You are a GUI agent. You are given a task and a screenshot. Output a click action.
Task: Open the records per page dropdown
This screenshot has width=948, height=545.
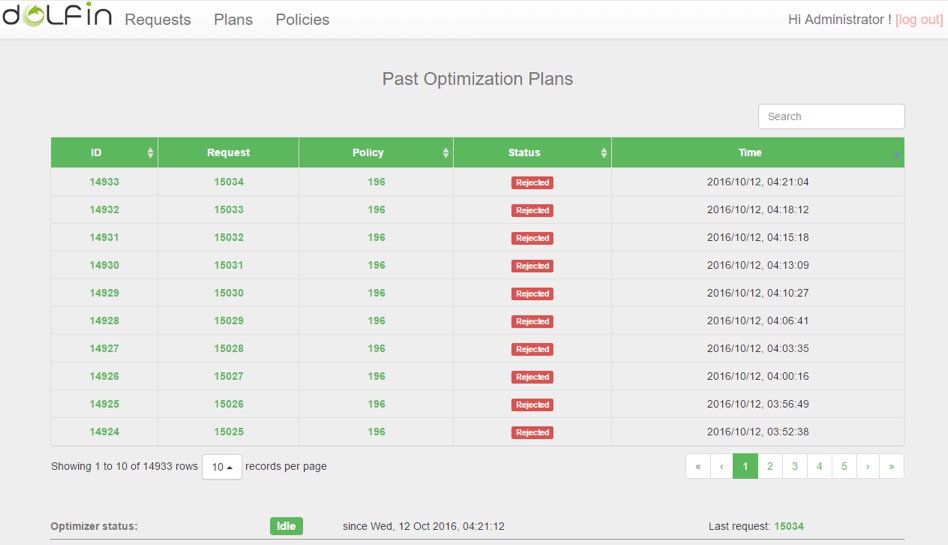(x=222, y=467)
